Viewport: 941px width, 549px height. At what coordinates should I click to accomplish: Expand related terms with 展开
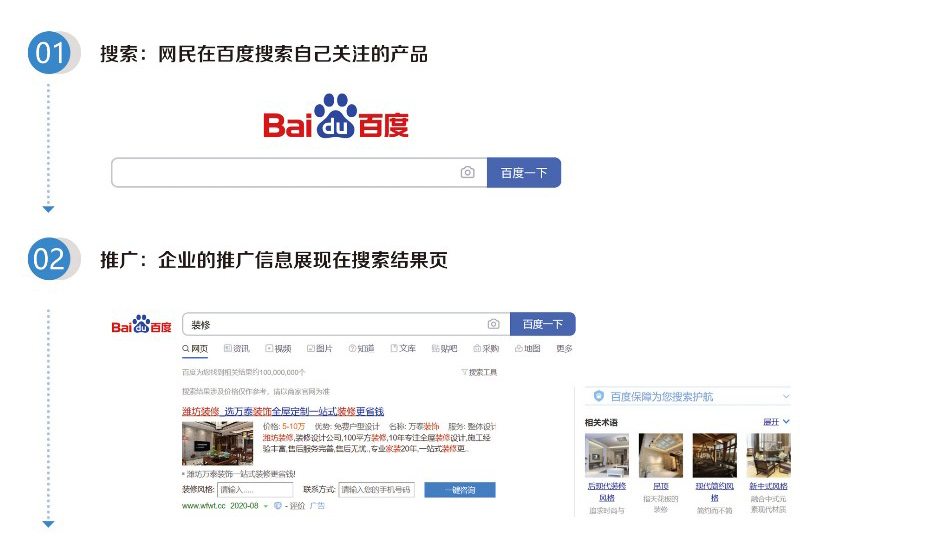tap(776, 422)
